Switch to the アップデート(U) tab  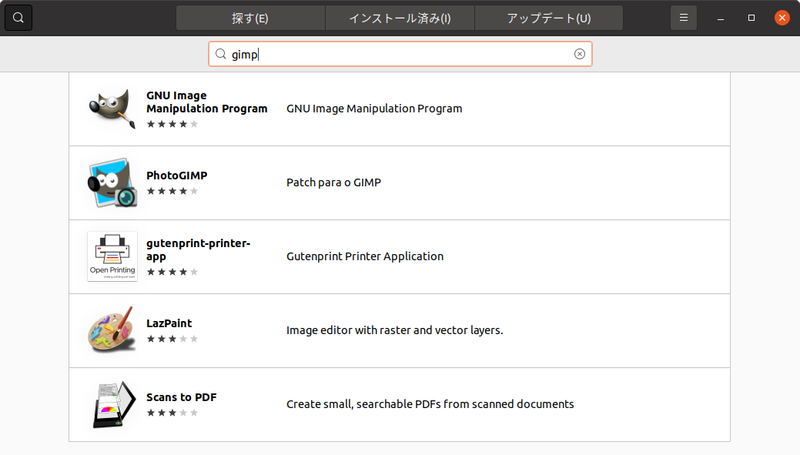[548, 18]
